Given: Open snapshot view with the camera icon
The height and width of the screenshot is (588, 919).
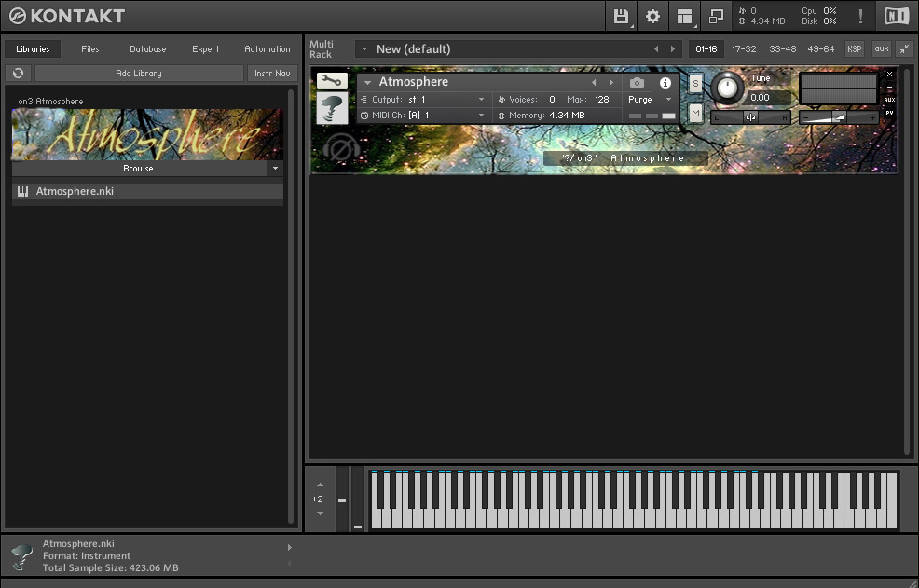Looking at the screenshot, I should pyautogui.click(x=637, y=83).
